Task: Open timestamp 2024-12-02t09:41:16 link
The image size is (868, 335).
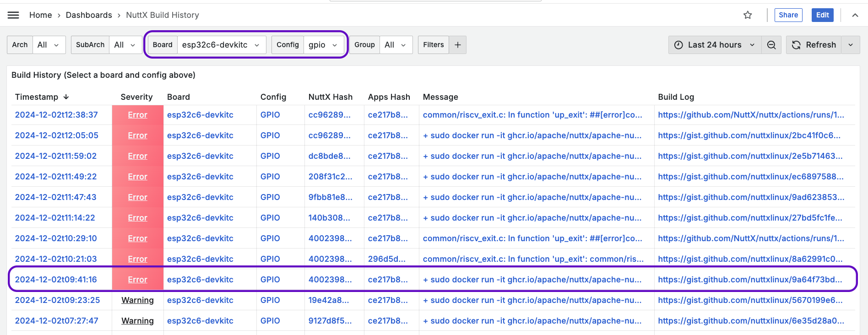Action: [x=56, y=280]
